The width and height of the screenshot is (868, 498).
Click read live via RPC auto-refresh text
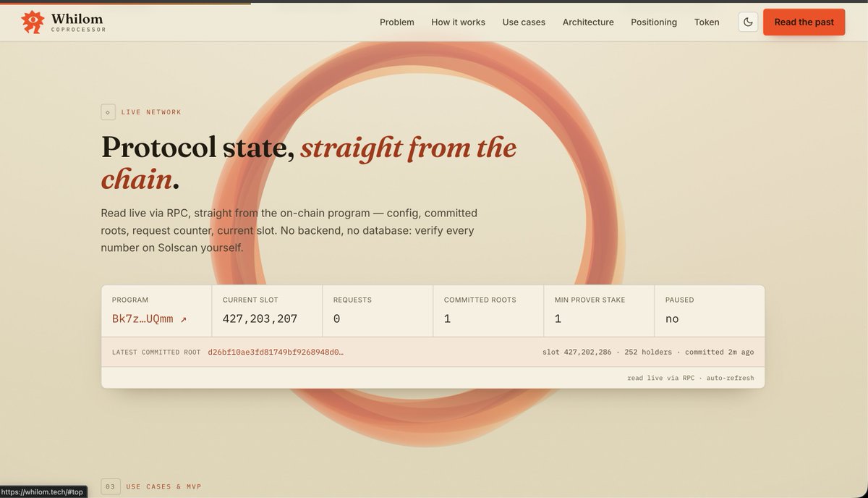click(x=690, y=378)
